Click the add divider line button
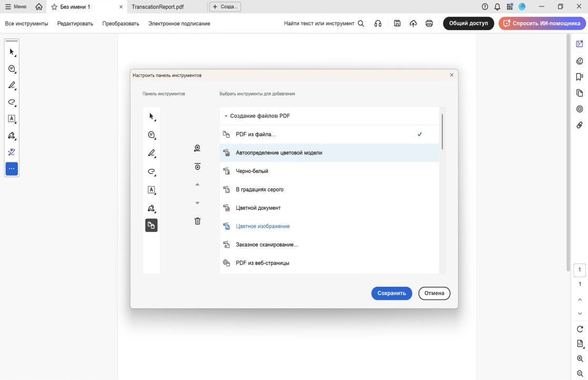Image resolution: width=588 pixels, height=380 pixels. point(197,167)
